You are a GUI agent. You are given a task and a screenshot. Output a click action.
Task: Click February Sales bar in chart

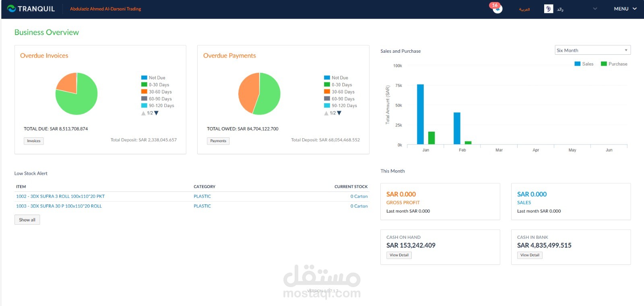tap(457, 128)
